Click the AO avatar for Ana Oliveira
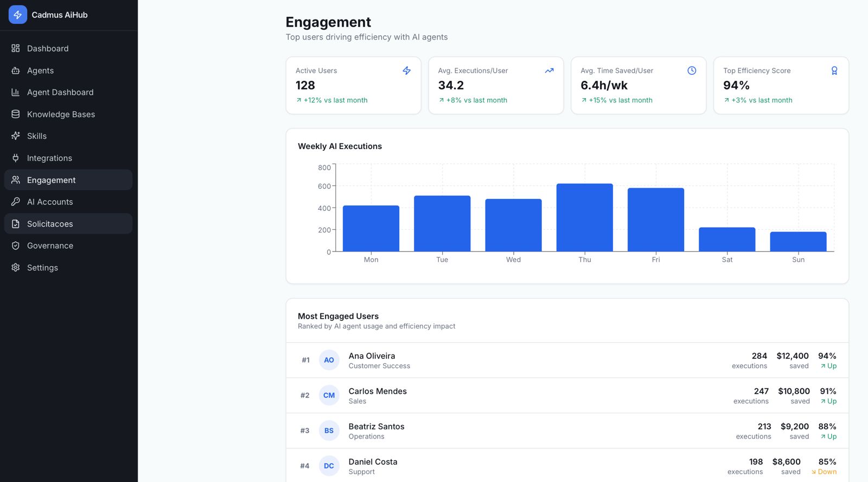The height and width of the screenshot is (482, 868). click(x=329, y=360)
